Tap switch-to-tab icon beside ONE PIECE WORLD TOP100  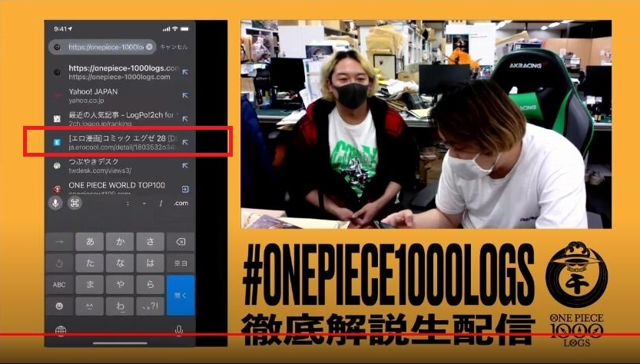point(185,189)
